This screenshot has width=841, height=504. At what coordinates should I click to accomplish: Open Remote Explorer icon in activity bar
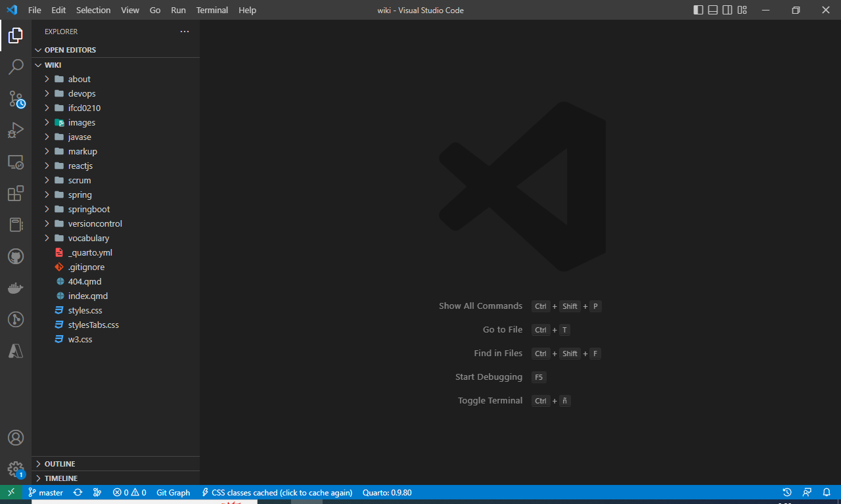pos(16,162)
